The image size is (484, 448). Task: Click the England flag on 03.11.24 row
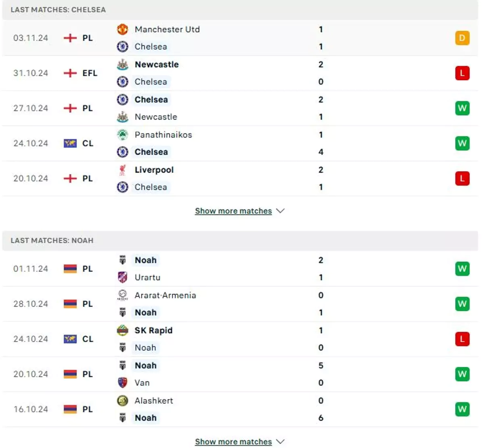(70, 38)
